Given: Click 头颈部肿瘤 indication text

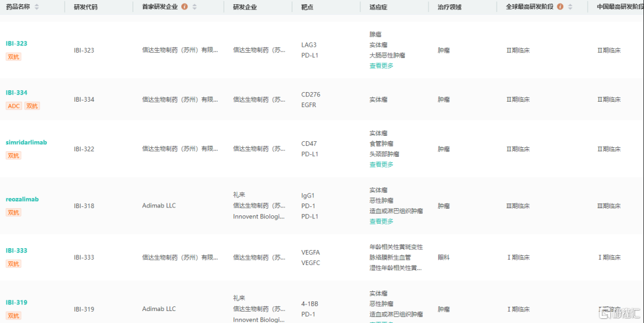Looking at the screenshot, I should (x=384, y=154).
